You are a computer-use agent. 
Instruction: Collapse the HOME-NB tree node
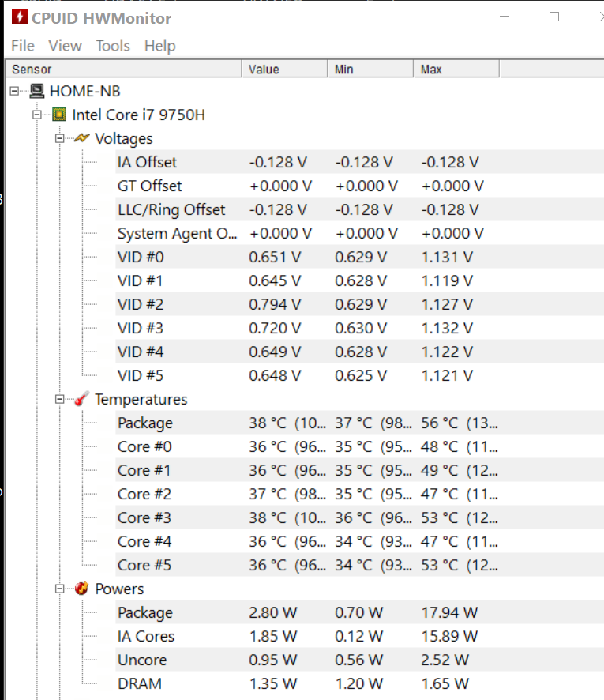point(14,91)
